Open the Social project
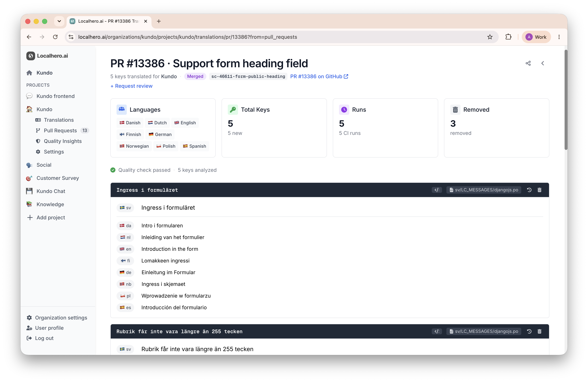 39,165
